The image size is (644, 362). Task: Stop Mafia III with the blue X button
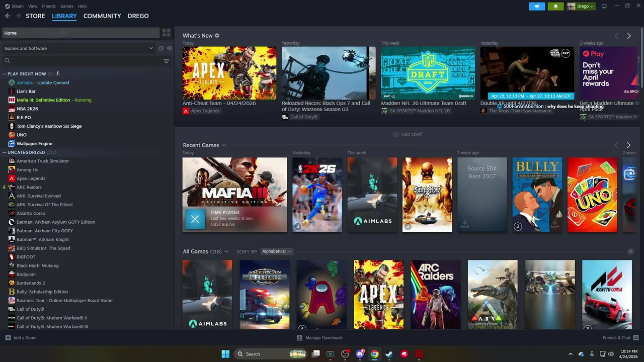[195, 219]
